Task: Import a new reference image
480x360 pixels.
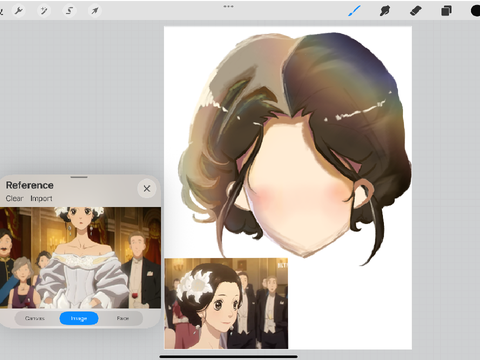Action: 41,198
